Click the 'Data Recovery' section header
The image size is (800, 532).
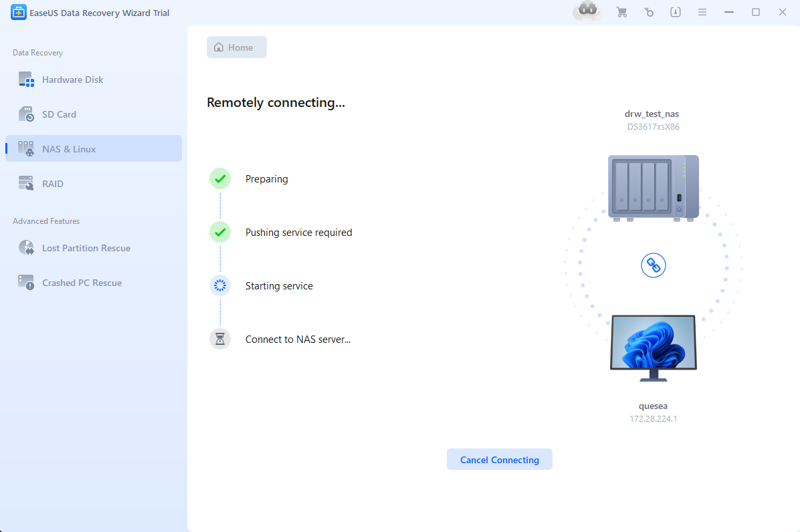pos(37,53)
